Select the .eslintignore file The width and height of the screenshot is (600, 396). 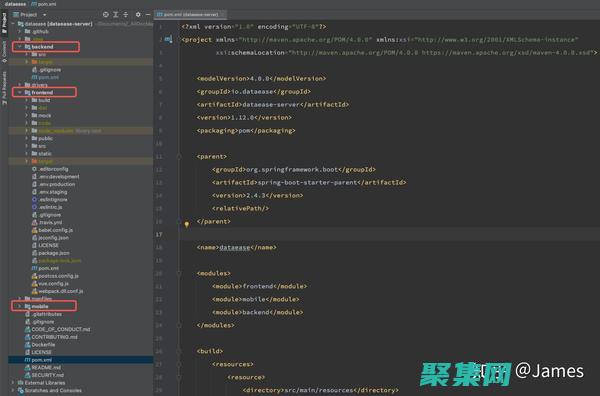[x=53, y=199]
